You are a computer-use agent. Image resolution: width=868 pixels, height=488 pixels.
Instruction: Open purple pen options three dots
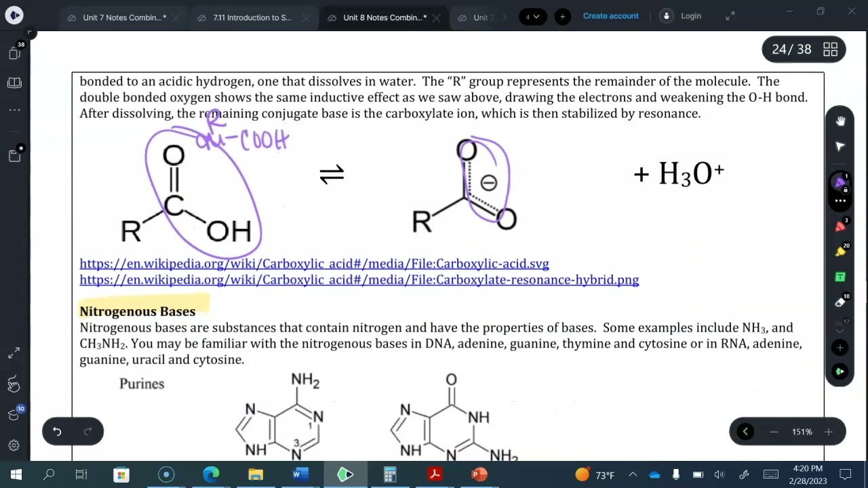840,201
